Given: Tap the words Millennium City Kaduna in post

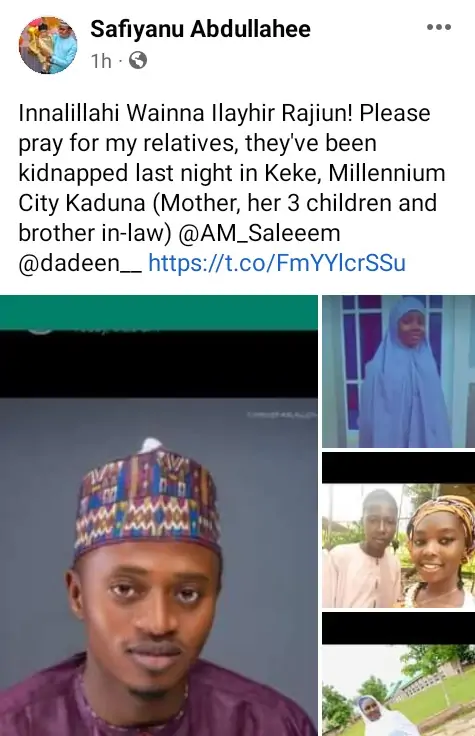Looking at the screenshot, I should click(232, 188).
